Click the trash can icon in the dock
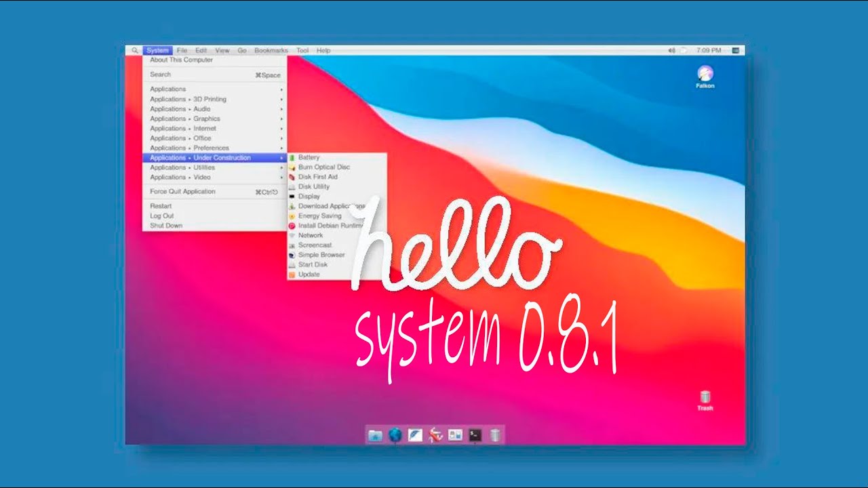The height and width of the screenshot is (488, 868). (496, 435)
